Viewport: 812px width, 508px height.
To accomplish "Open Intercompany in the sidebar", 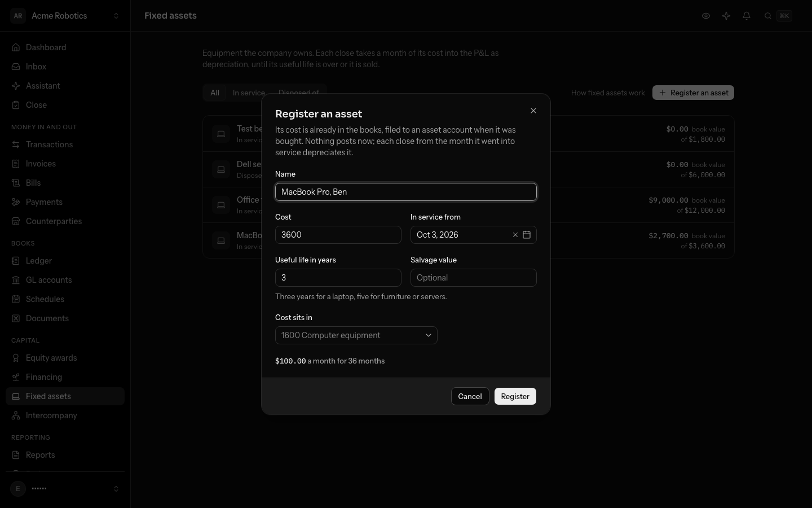I will [x=65, y=415].
